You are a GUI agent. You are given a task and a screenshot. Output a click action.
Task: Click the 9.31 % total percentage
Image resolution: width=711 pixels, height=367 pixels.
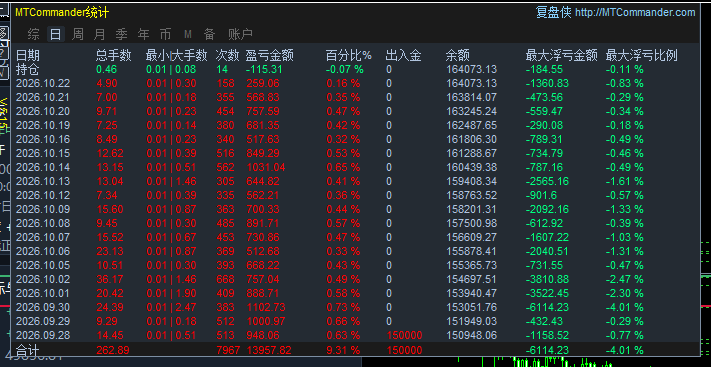click(x=343, y=351)
